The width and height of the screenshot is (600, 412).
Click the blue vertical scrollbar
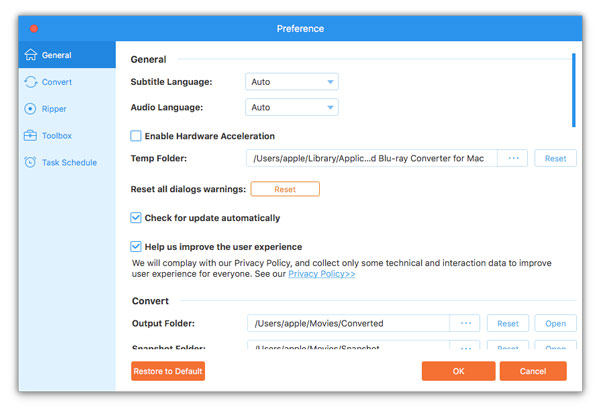573,89
